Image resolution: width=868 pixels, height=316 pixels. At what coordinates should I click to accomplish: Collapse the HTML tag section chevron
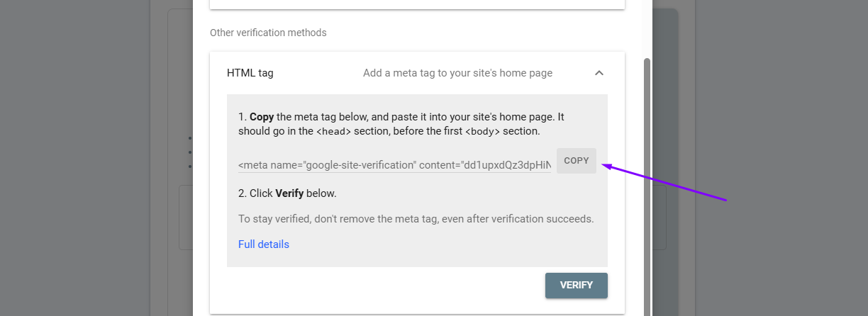click(x=599, y=73)
